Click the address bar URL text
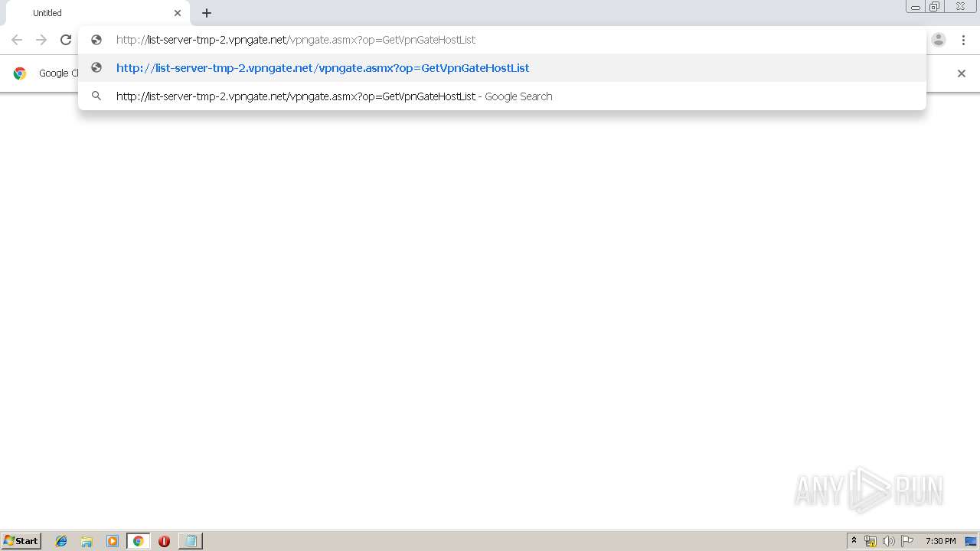This screenshot has width=980, height=551. point(296,40)
